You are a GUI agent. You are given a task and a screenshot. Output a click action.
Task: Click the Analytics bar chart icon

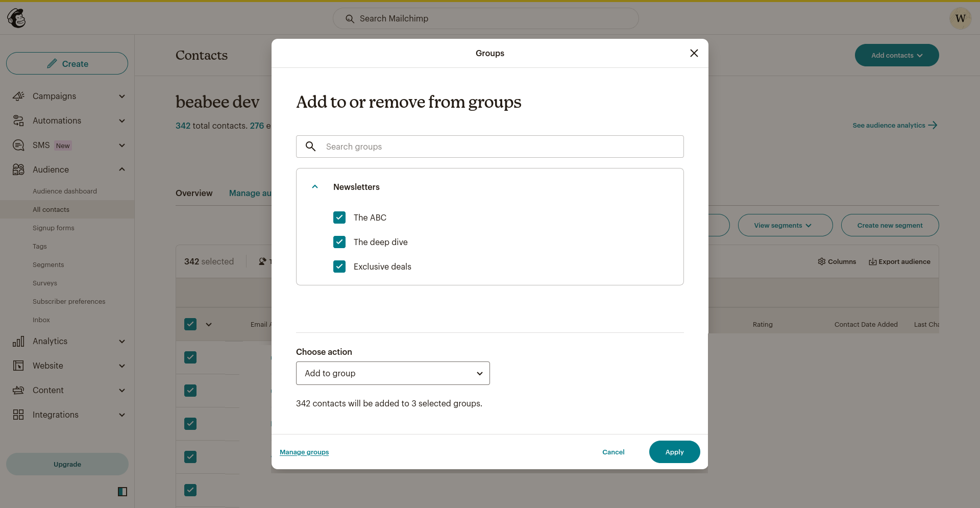click(18, 341)
